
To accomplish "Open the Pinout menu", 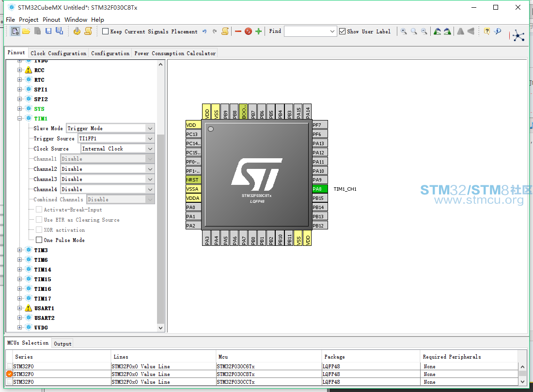I will [51, 20].
